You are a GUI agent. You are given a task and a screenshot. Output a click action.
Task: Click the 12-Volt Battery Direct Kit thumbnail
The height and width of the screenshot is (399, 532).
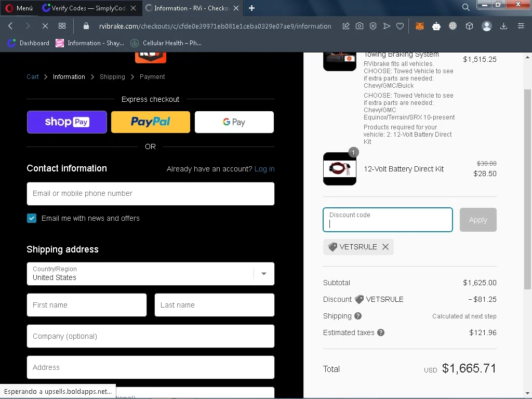[x=340, y=169]
